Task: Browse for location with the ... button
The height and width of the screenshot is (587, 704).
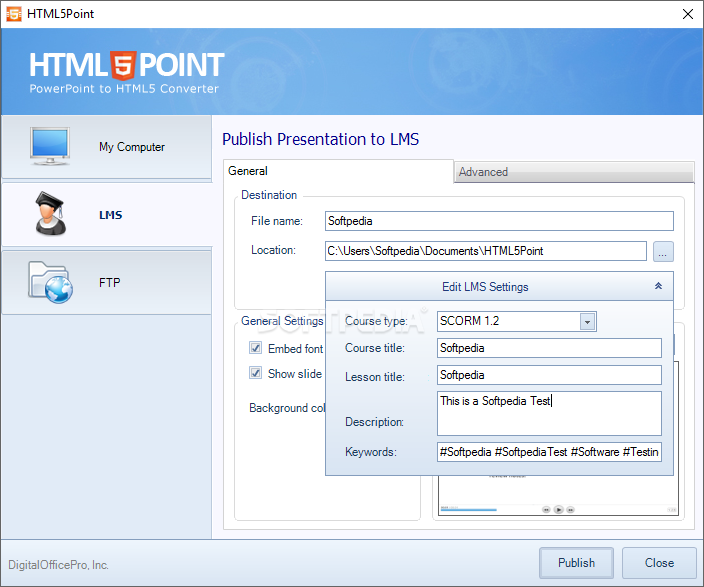Action: coord(663,251)
